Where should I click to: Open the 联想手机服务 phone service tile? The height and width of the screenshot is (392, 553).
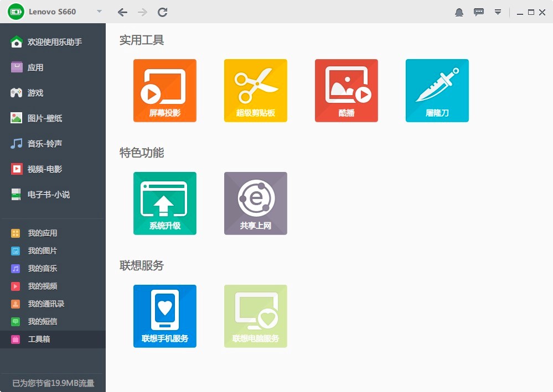[x=165, y=316]
